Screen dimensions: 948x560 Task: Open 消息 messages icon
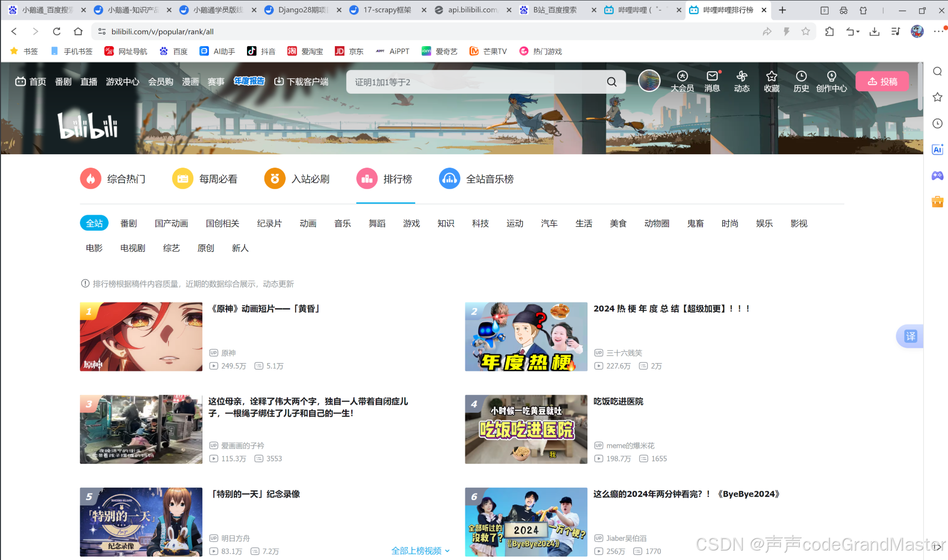point(712,81)
